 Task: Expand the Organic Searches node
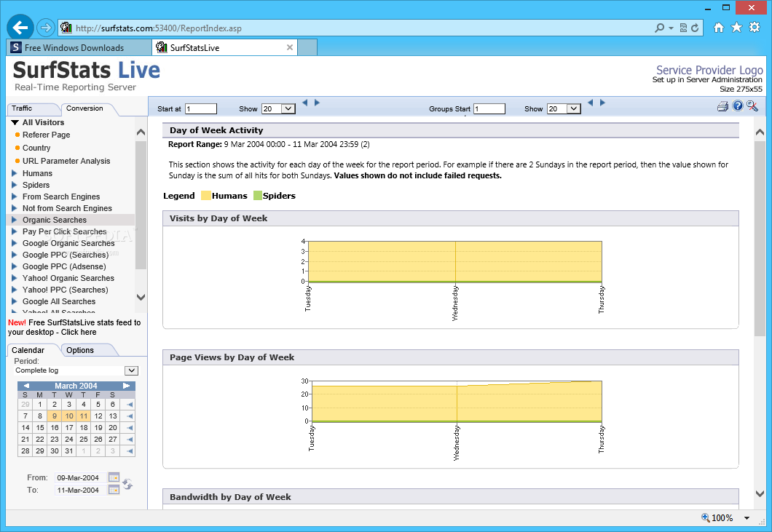tap(15, 220)
